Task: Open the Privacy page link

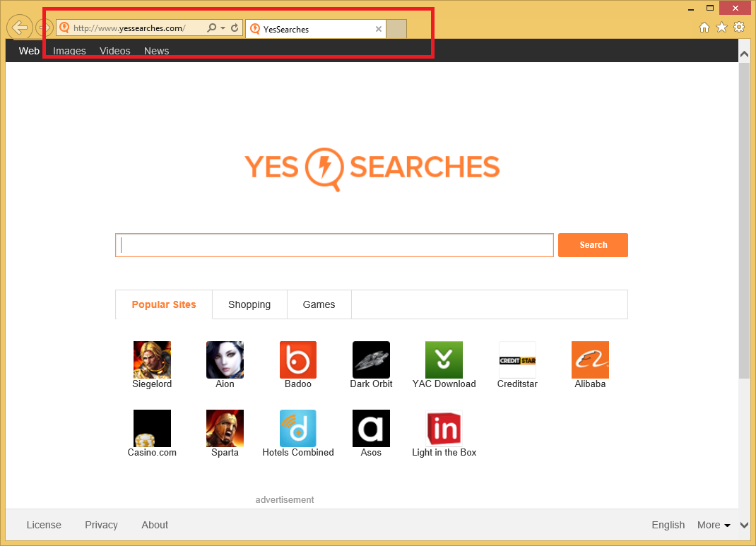Action: (101, 525)
